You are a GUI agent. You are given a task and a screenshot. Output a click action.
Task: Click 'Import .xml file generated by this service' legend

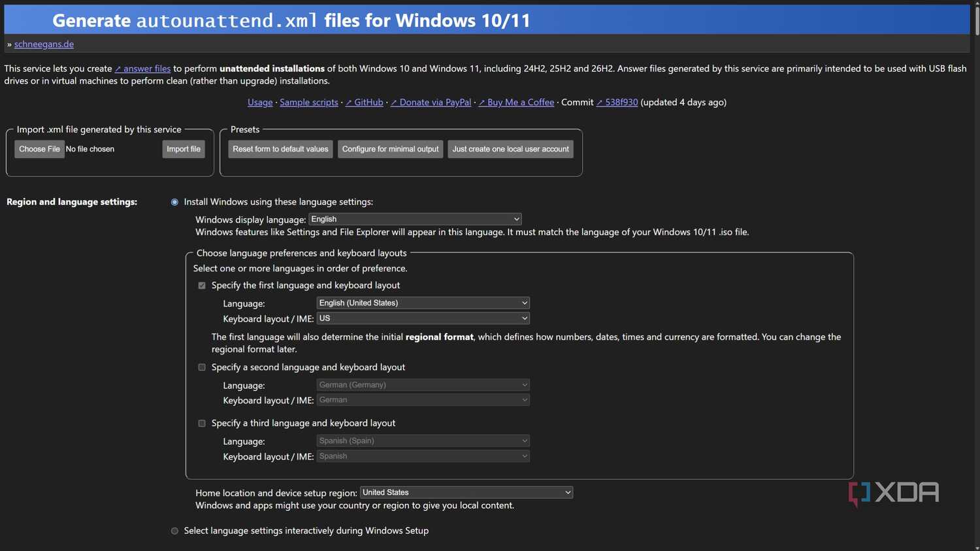[99, 129]
